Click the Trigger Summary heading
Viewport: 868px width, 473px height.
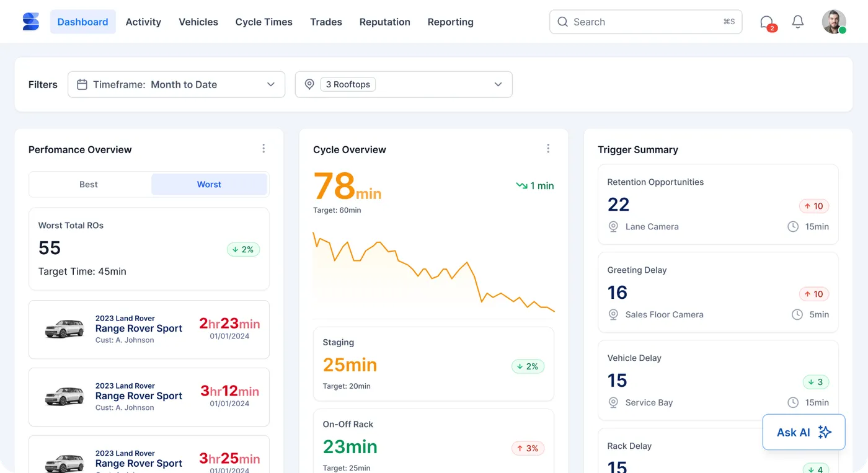638,149
